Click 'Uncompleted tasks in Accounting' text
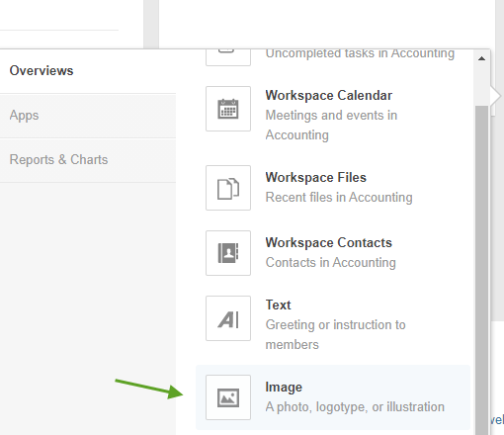Image resolution: width=504 pixels, height=435 pixels. [360, 53]
